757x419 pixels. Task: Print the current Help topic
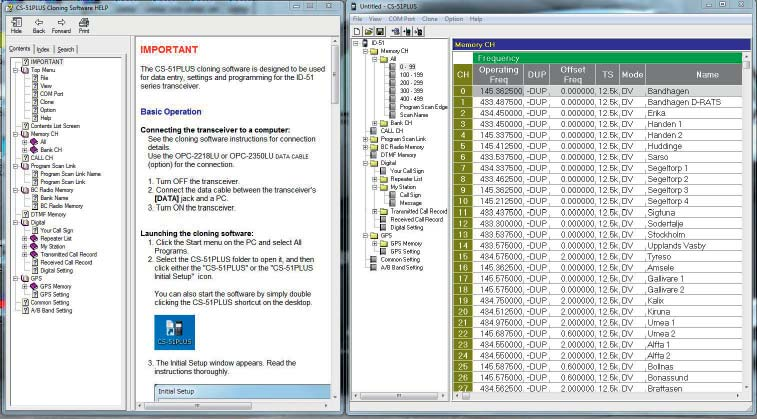[x=84, y=26]
